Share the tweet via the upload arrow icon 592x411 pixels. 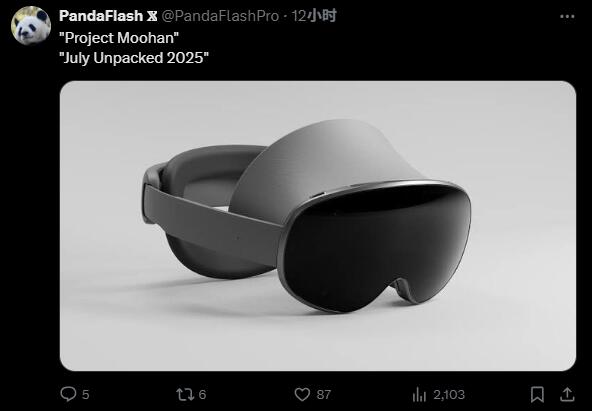tap(567, 394)
